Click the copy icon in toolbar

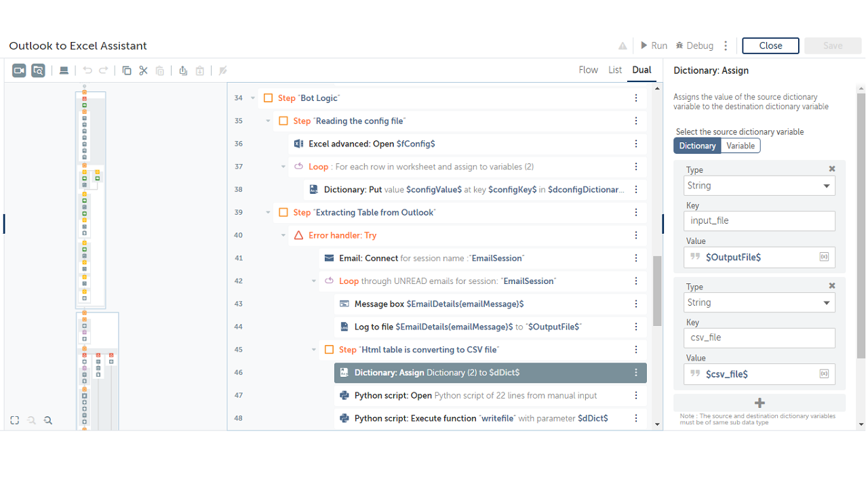[x=127, y=70]
